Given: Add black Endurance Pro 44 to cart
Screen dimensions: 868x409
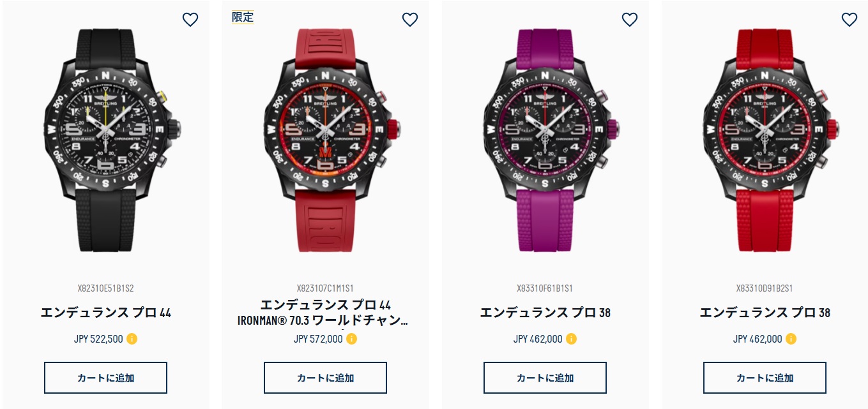Looking at the screenshot, I should (x=105, y=378).
